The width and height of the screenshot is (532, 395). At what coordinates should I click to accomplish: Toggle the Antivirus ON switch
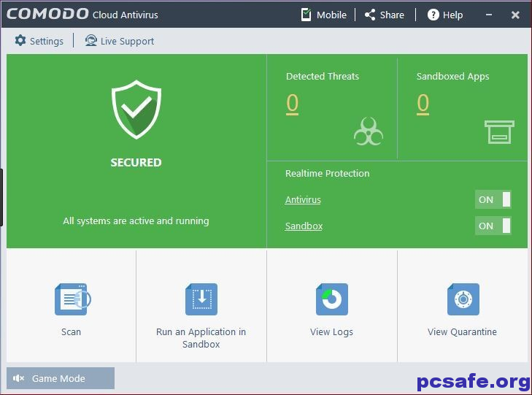(493, 200)
